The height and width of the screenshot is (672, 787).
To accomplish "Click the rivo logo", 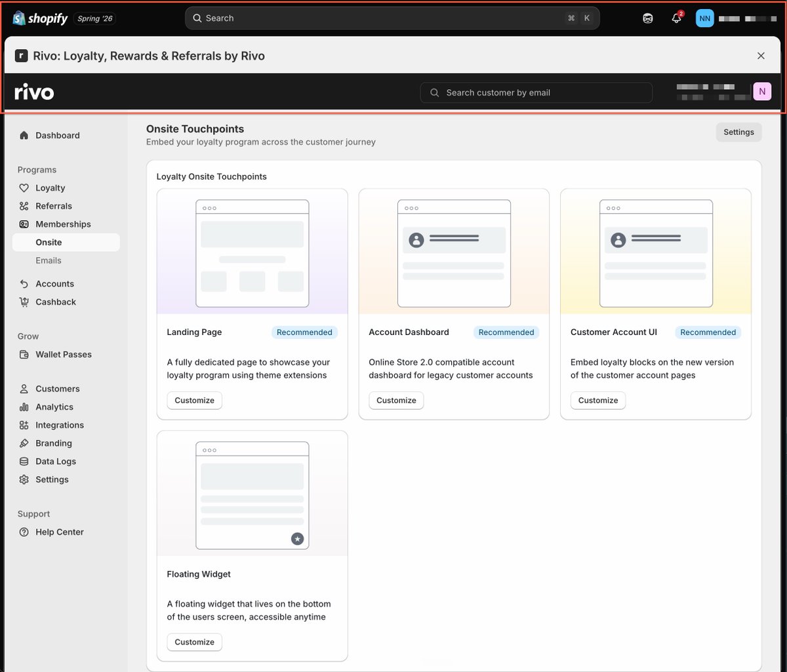I will coord(34,92).
